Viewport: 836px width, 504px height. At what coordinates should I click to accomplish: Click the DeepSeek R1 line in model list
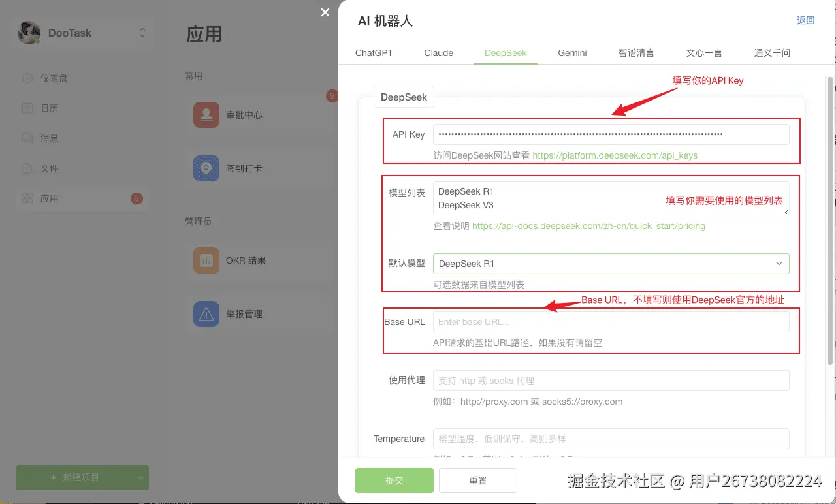click(x=466, y=191)
